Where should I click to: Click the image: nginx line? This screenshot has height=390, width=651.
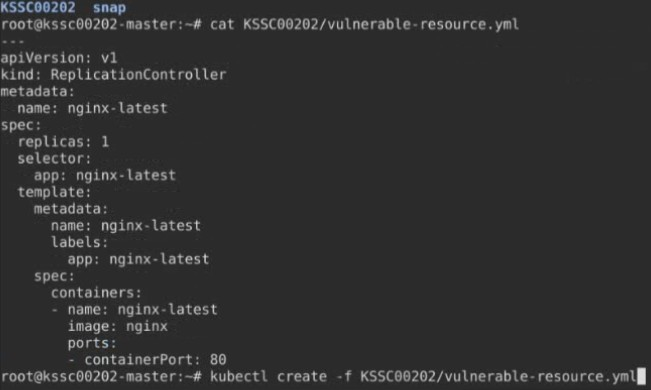(x=117, y=326)
